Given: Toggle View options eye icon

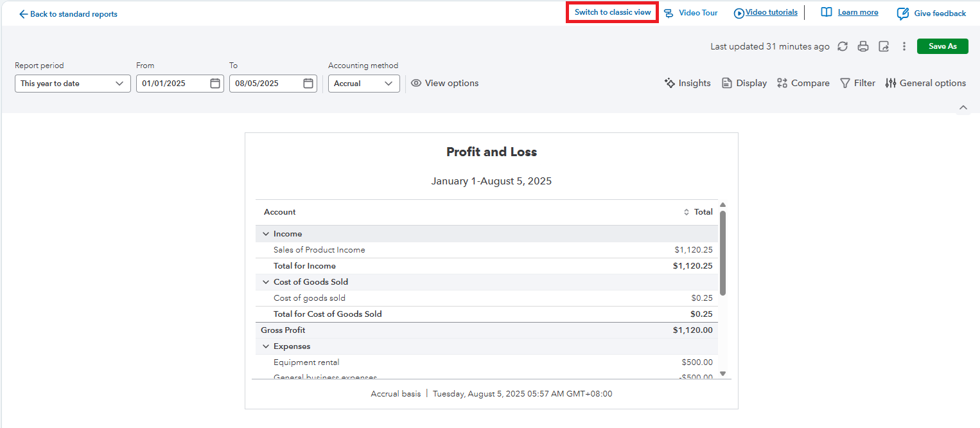Looking at the screenshot, I should click(x=416, y=83).
